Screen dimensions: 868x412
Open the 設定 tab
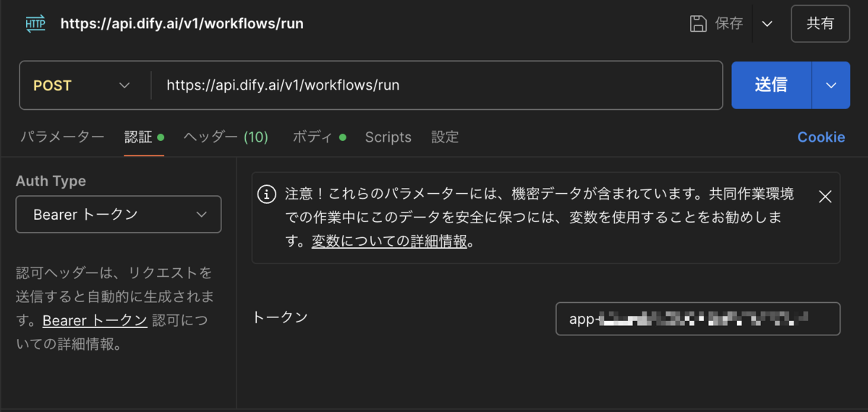tap(445, 137)
